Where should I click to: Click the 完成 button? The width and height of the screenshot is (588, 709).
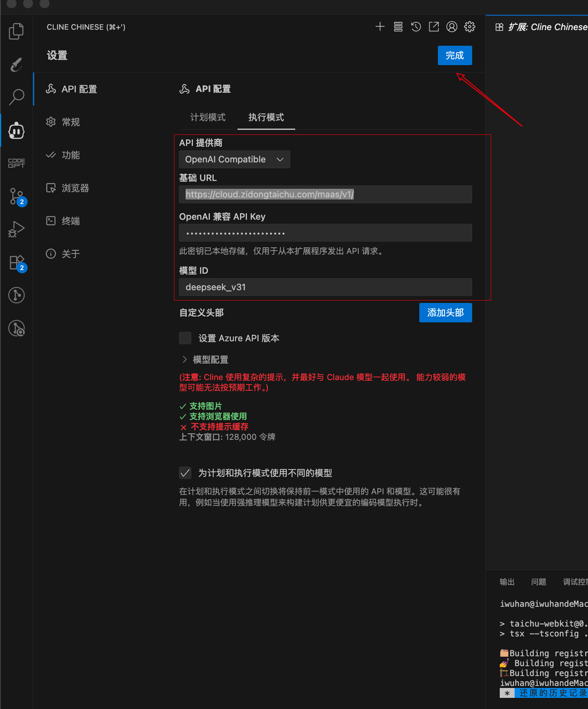click(x=454, y=55)
